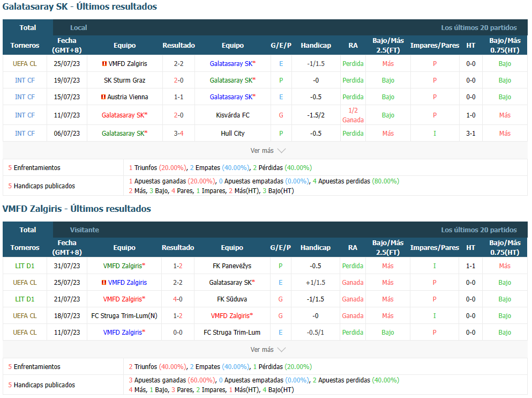Image resolution: width=532 pixels, height=398 pixels.
Task: Click the 0-0 result on Zalgiris table's 11/07/23 row
Action: 178,333
